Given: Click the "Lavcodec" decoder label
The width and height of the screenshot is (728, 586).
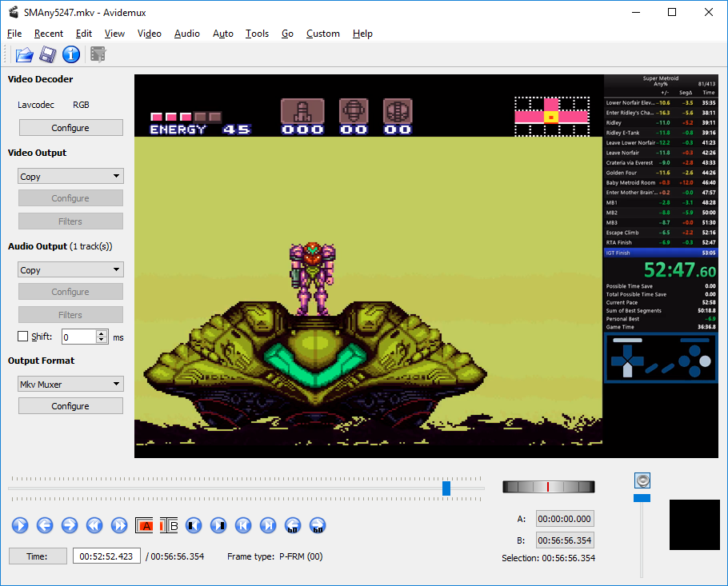Looking at the screenshot, I should coord(36,105).
